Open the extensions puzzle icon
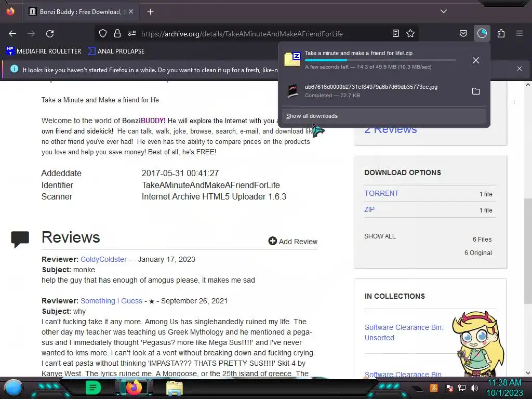 tap(501, 33)
